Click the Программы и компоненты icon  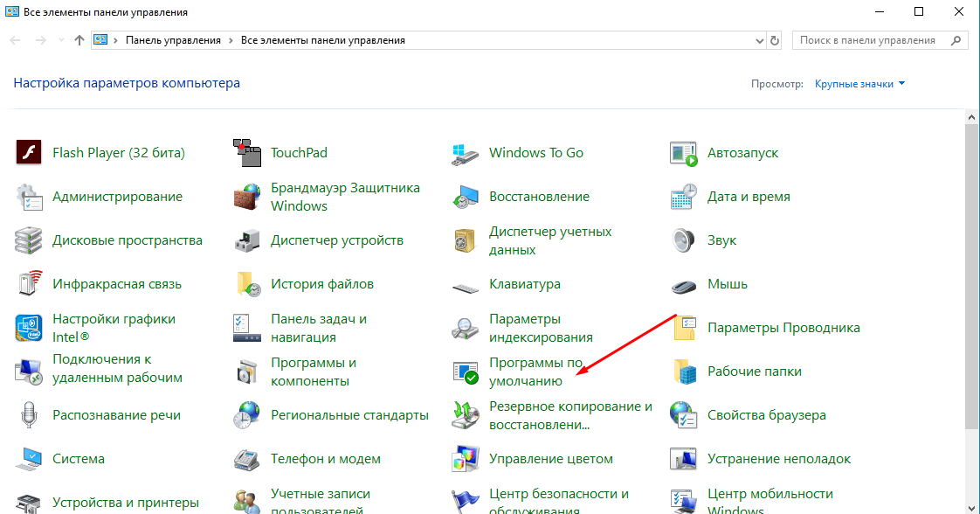pyautogui.click(x=247, y=372)
